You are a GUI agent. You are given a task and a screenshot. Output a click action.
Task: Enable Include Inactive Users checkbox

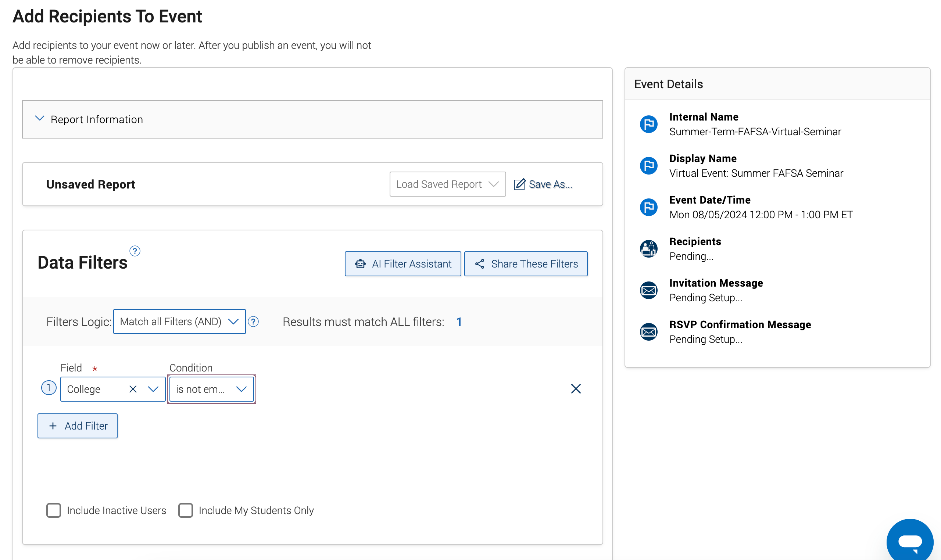click(x=54, y=510)
